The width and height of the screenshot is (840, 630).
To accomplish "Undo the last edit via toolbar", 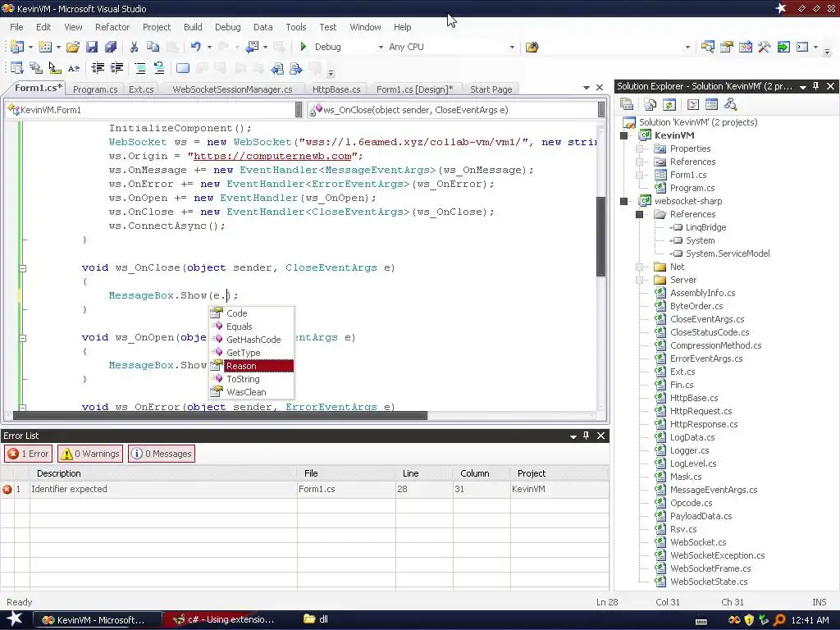I will click(195, 47).
